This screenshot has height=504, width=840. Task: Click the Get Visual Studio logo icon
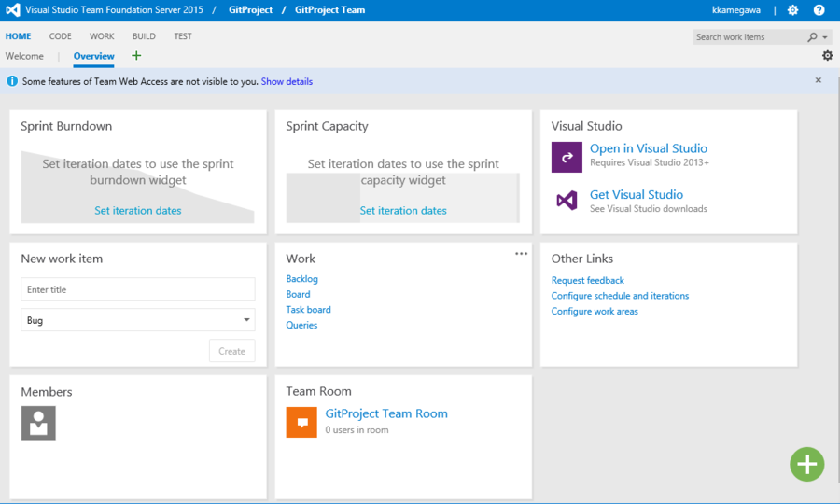click(x=567, y=201)
